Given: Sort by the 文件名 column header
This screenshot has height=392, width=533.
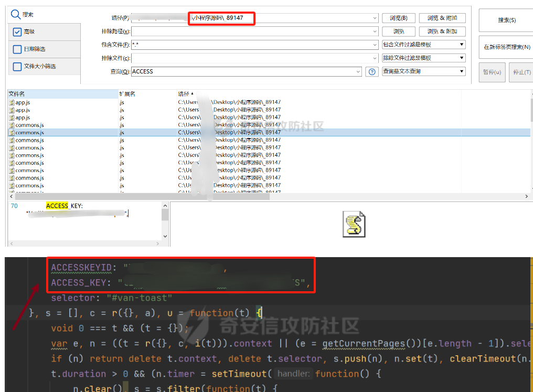Looking at the screenshot, I should tap(63, 94).
